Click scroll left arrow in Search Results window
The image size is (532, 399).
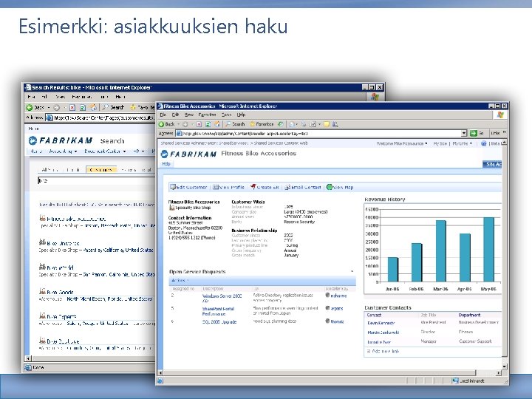(x=28, y=358)
